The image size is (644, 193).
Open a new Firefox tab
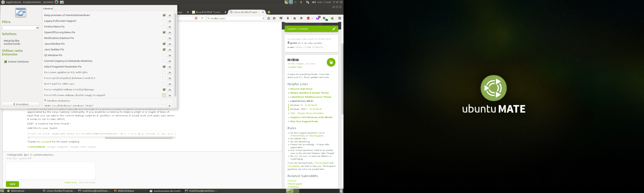pyautogui.click(x=269, y=12)
